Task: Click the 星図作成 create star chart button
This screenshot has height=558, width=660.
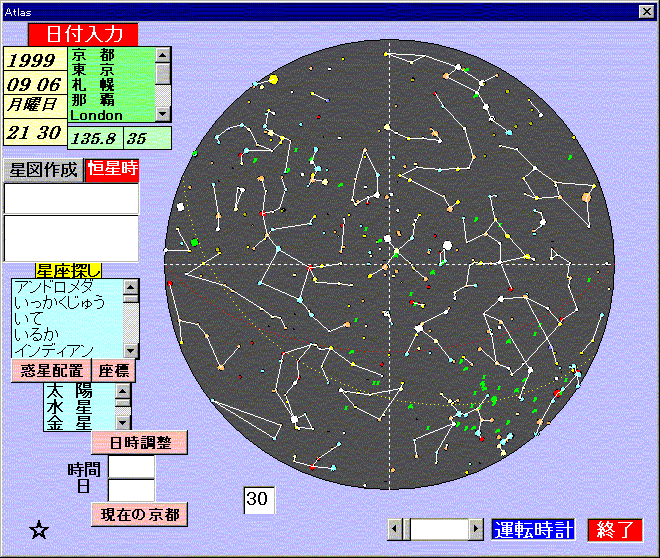Action: 43,170
